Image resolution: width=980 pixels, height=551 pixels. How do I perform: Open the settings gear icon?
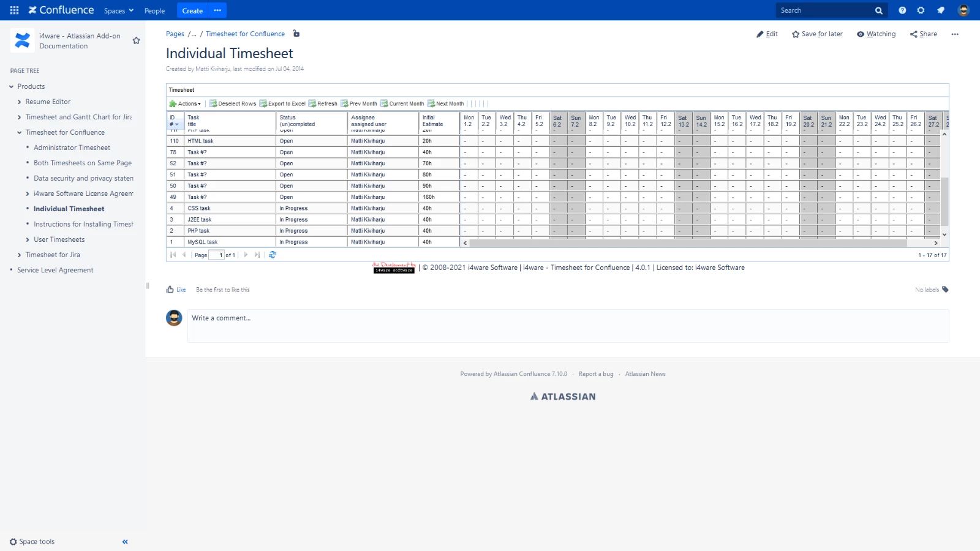click(x=921, y=10)
